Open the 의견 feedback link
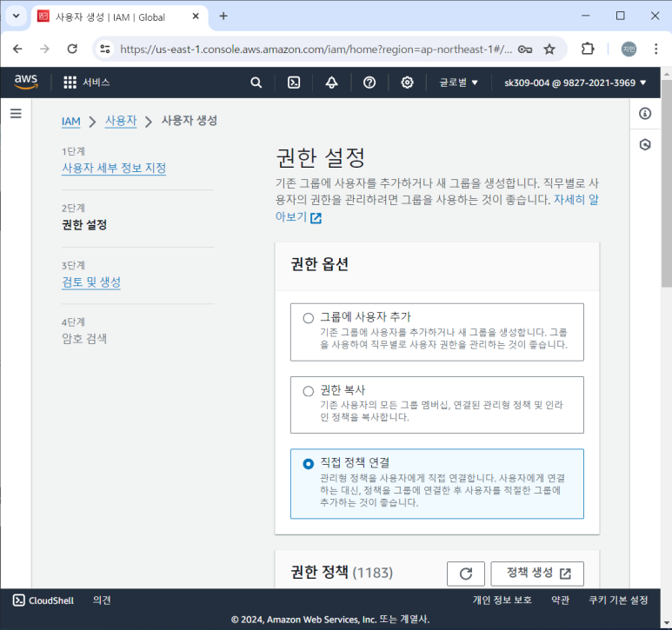 tap(102, 600)
